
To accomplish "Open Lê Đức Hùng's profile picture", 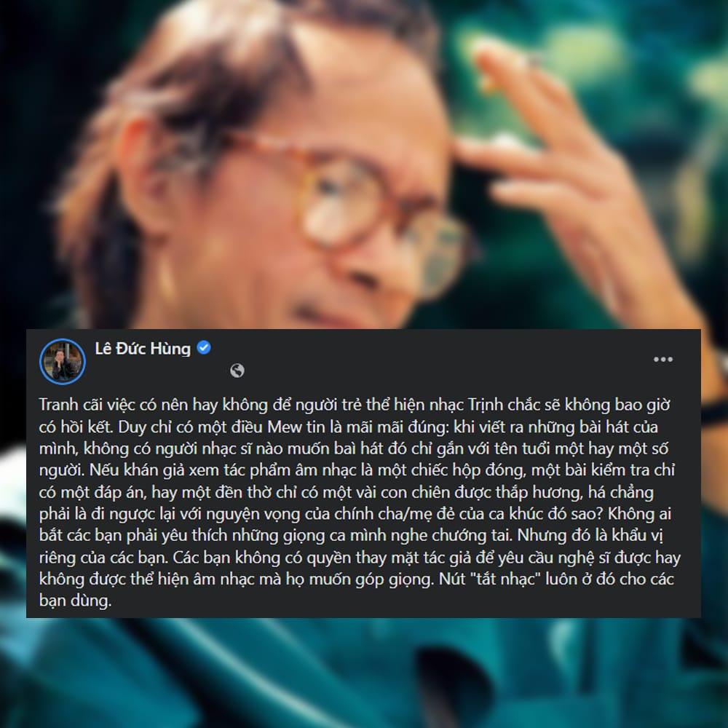I will point(62,361).
